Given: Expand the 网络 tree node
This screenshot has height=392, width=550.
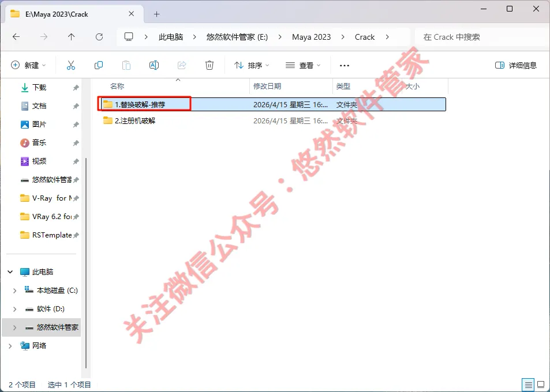Looking at the screenshot, I should coord(10,346).
